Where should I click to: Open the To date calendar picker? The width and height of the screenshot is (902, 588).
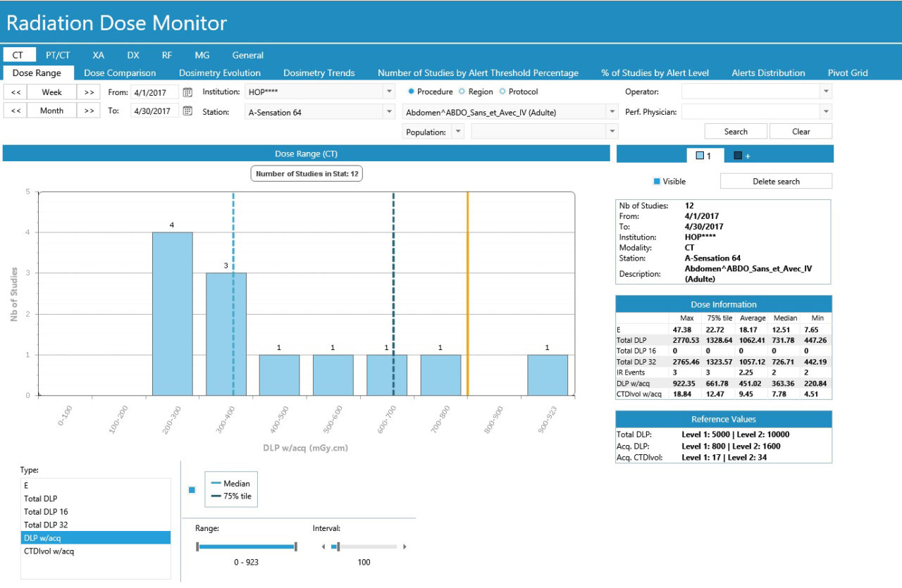187,111
